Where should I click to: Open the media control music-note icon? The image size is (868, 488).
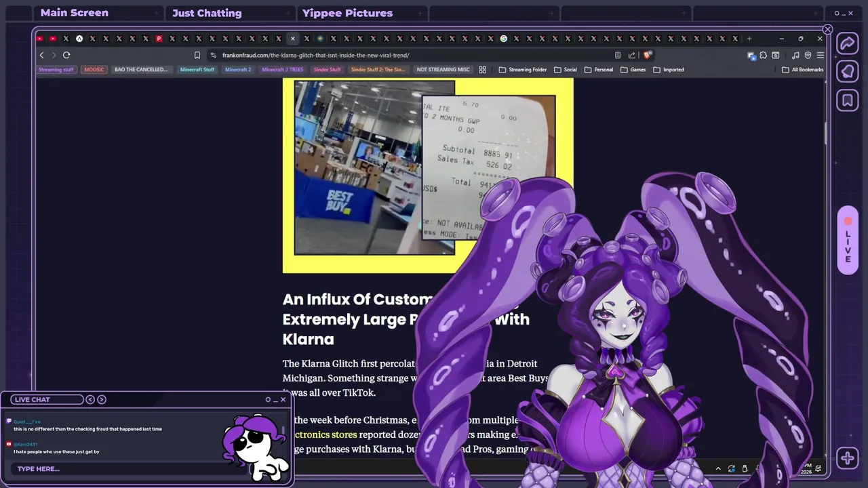click(795, 55)
